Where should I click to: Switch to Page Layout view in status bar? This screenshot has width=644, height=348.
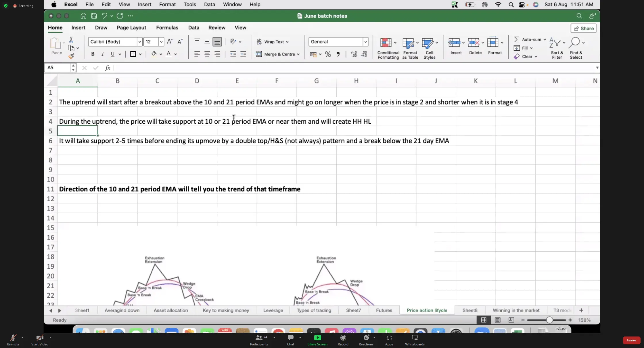497,320
